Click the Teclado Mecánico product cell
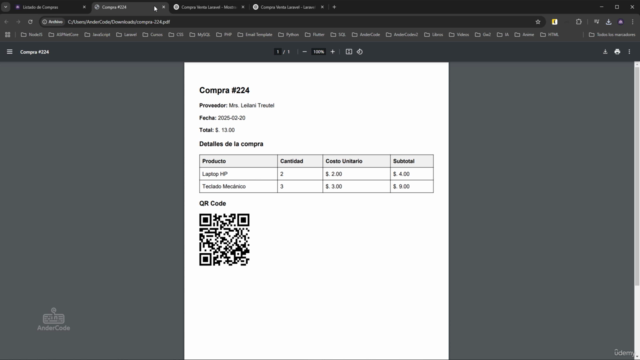The image size is (640, 360). click(x=238, y=187)
